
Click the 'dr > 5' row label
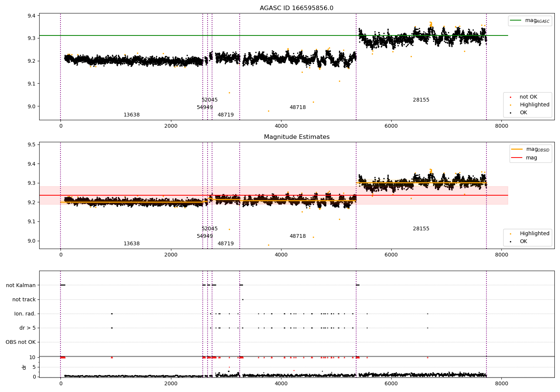pyautogui.click(x=28, y=328)
